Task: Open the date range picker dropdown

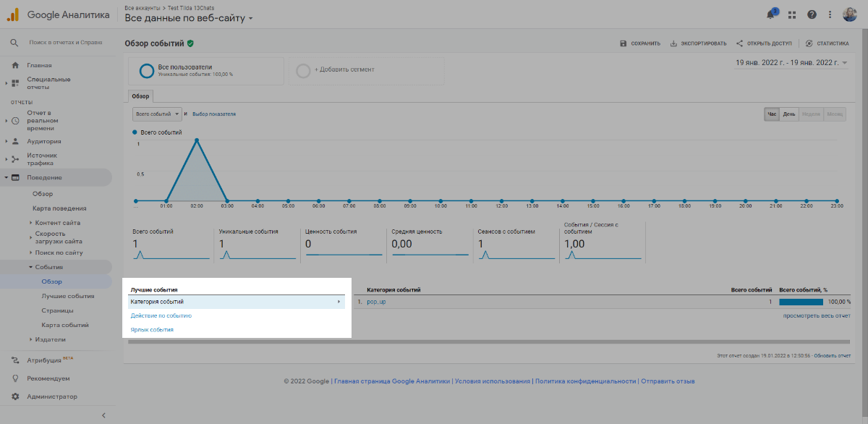Action: click(x=791, y=63)
